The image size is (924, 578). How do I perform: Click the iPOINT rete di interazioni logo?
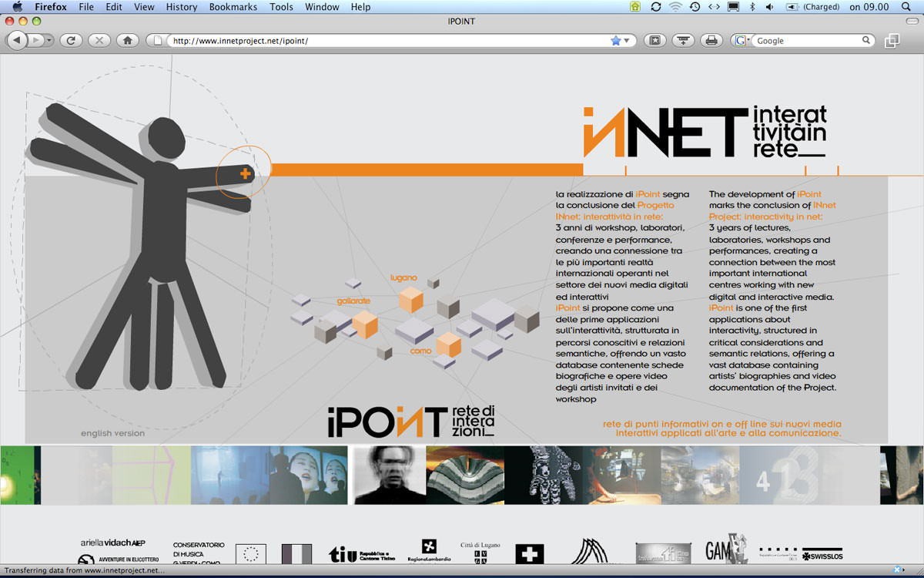410,421
